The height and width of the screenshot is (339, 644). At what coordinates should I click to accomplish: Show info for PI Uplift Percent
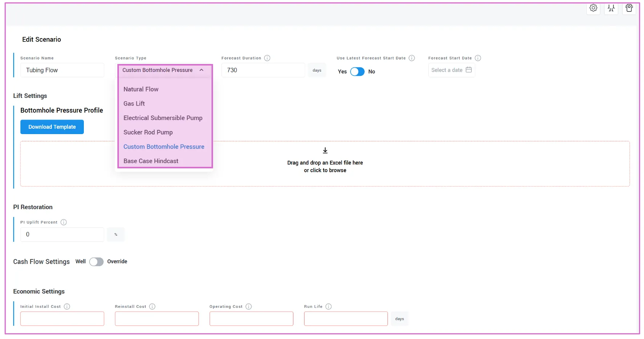64,222
